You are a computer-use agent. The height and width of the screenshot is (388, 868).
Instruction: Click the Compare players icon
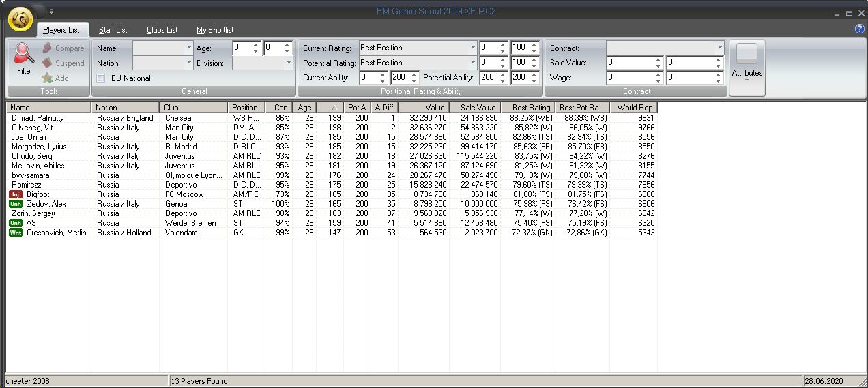[47, 48]
